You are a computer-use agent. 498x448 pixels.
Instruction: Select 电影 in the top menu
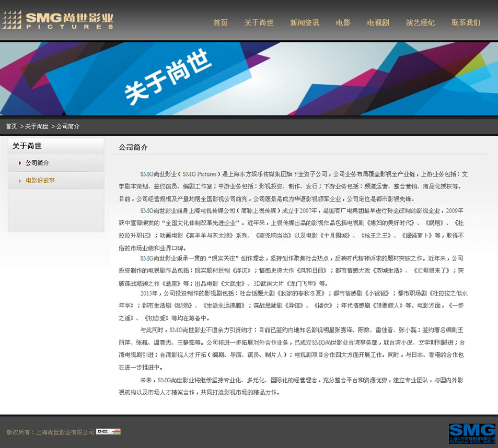(343, 22)
